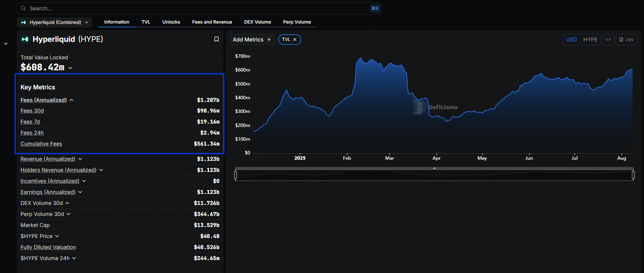Expand $HYPE Price row
The height and width of the screenshot is (273, 644).
pos(57,236)
